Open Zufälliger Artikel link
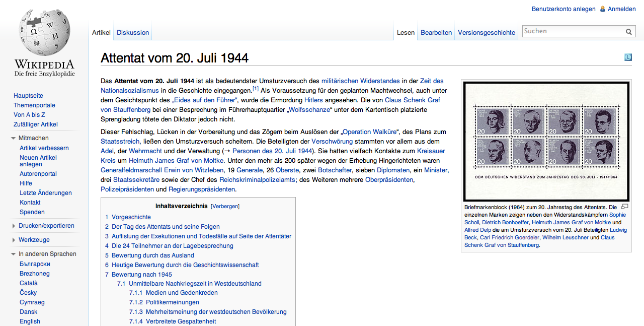This screenshot has height=326, width=644. tap(36, 124)
